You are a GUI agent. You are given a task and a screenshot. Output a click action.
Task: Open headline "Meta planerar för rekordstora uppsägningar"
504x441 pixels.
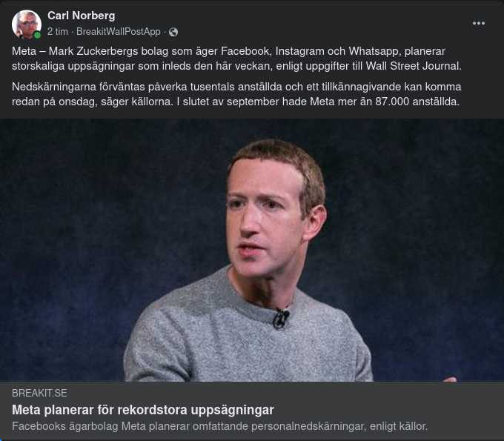[143, 410]
